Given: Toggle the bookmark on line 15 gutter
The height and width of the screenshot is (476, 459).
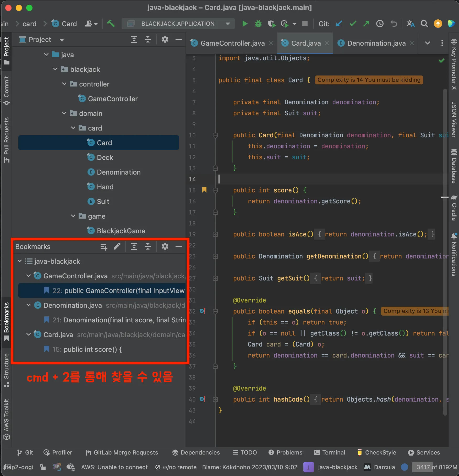Looking at the screenshot, I should [204, 190].
